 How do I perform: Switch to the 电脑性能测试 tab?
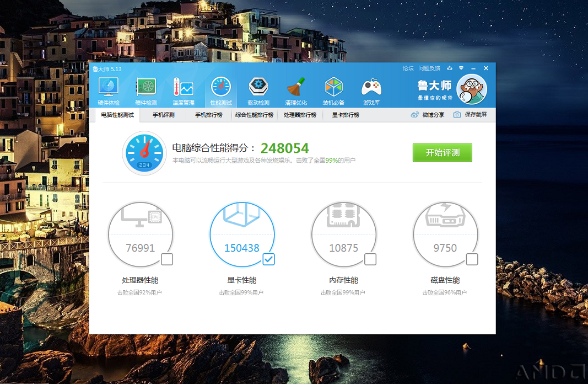[x=117, y=115]
